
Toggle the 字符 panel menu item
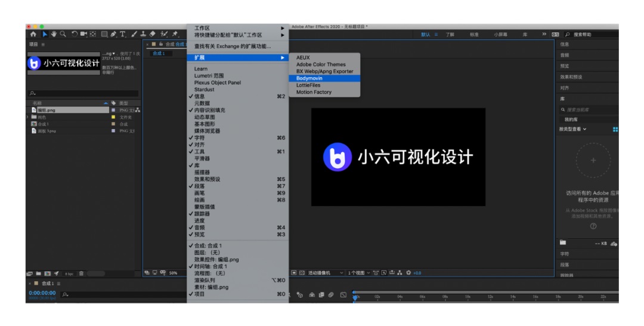pyautogui.click(x=238, y=138)
